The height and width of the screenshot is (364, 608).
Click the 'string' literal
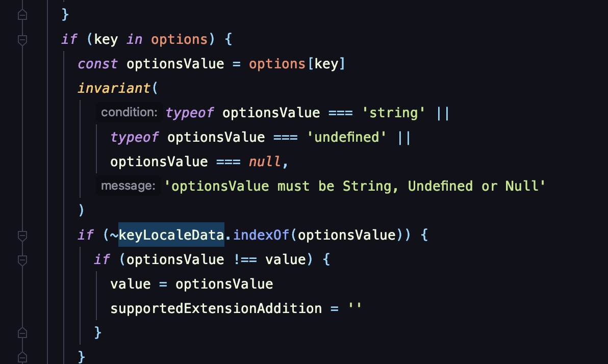[393, 113]
